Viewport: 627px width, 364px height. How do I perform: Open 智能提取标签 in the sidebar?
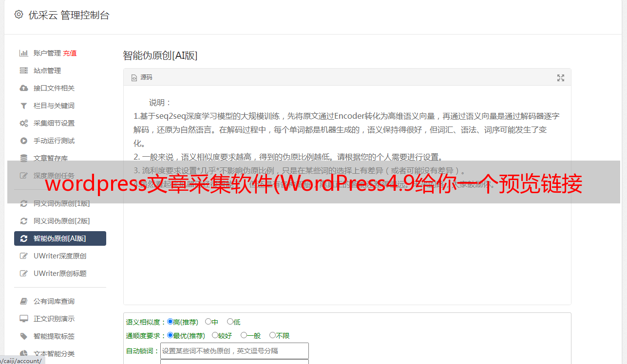(54, 336)
